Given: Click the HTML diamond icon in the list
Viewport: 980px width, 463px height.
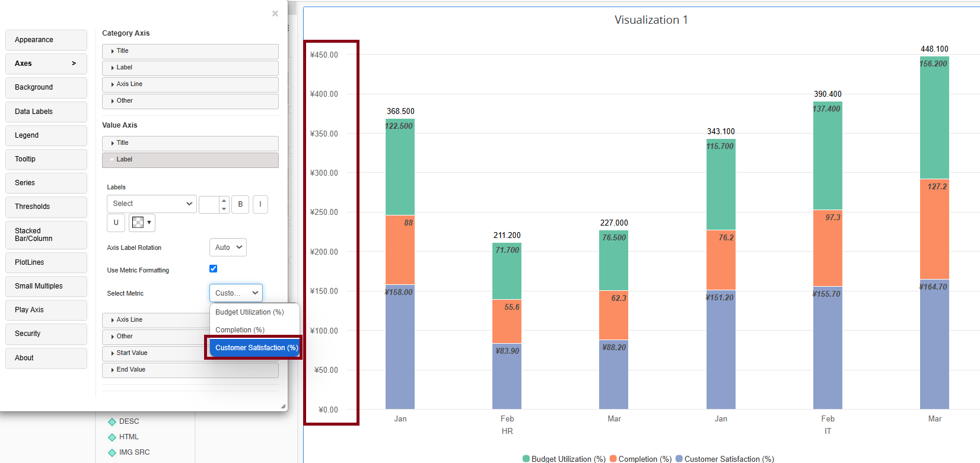Looking at the screenshot, I should click(x=112, y=437).
